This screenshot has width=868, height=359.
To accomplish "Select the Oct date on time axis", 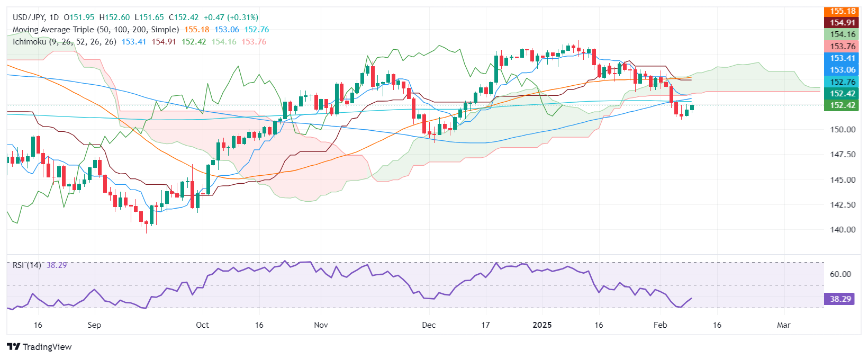I will (x=202, y=325).
